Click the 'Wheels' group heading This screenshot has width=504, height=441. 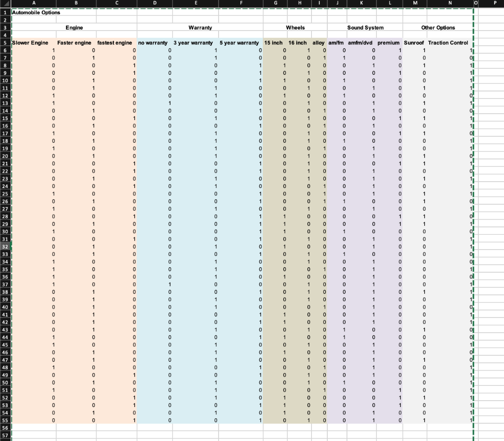295,28
